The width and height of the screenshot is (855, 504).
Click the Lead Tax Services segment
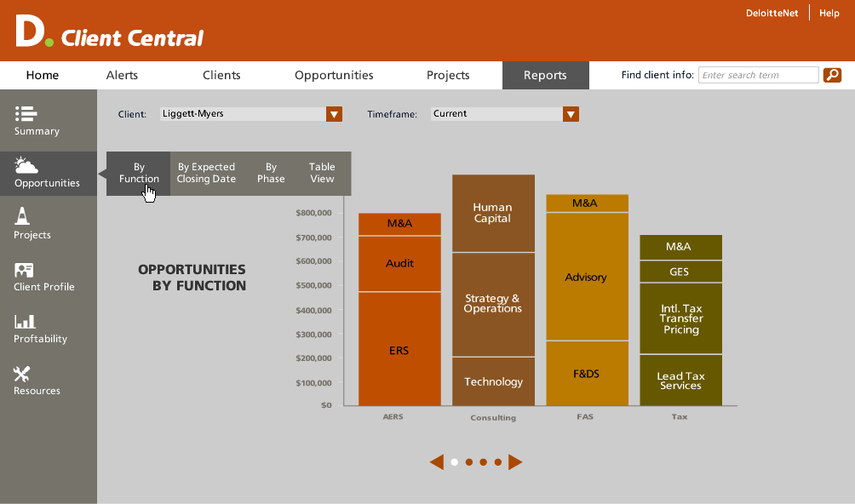coord(680,381)
